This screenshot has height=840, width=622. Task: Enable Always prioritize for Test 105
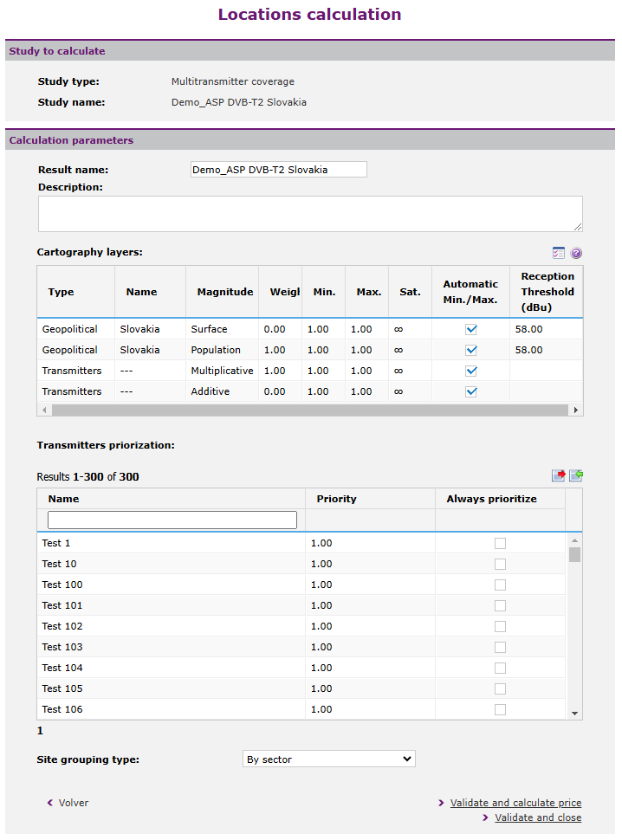(x=500, y=689)
